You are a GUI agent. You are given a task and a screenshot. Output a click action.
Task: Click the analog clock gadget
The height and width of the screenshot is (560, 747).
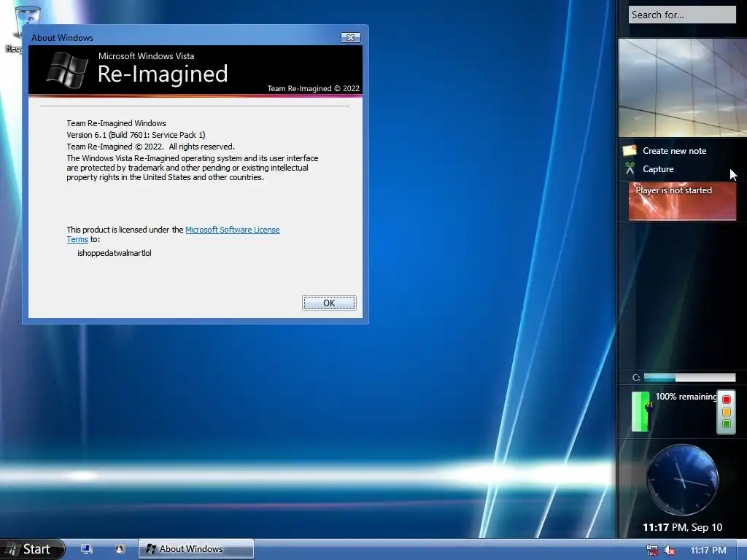pyautogui.click(x=682, y=480)
